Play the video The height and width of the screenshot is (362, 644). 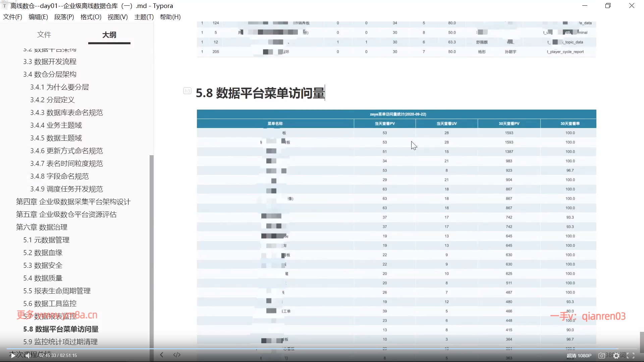(x=13, y=356)
